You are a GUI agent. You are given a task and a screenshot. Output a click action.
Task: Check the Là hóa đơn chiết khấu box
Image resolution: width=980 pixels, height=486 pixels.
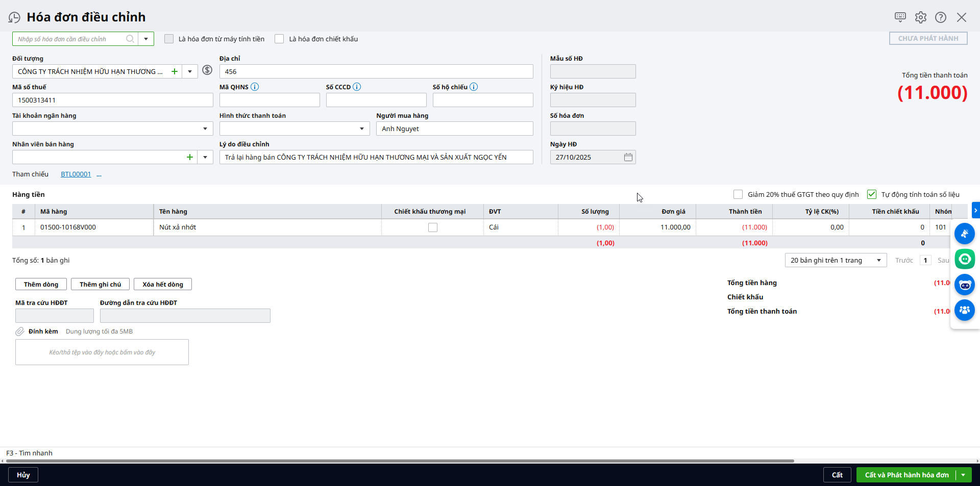pos(279,39)
